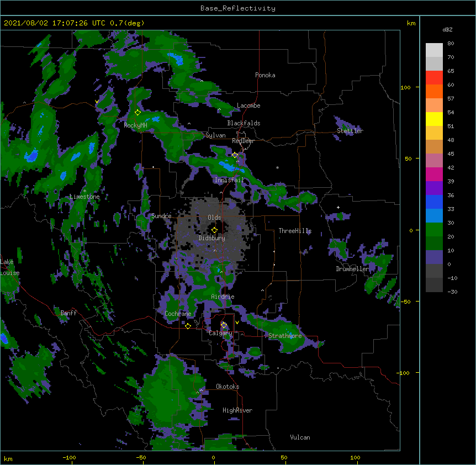The height and width of the screenshot is (465, 476).
Task: Click the Drumheller town label
Action: point(352,269)
